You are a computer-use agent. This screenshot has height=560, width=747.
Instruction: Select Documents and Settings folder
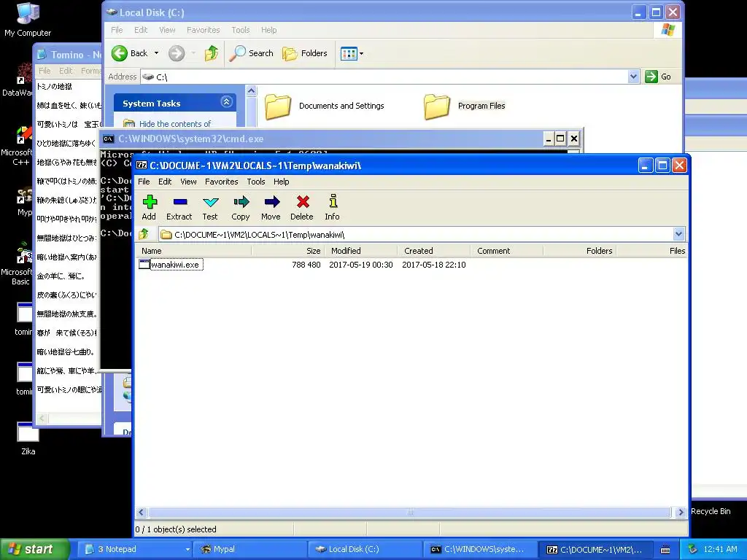click(x=325, y=106)
